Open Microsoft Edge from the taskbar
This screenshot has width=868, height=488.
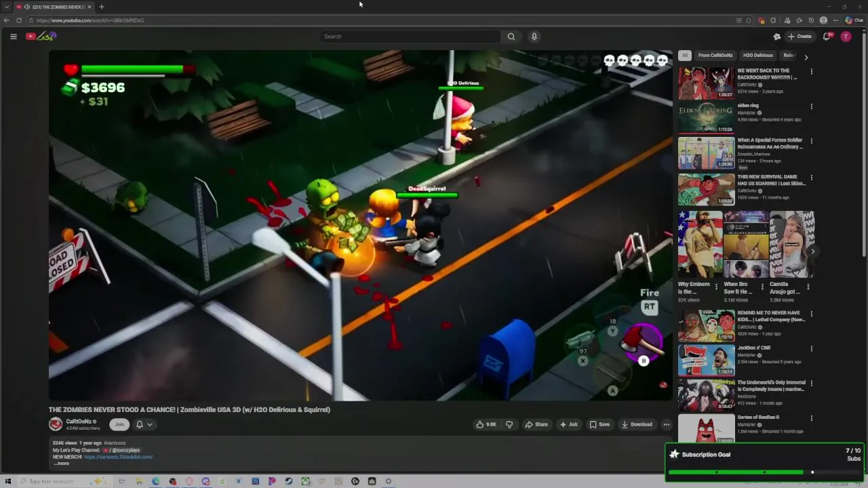tap(156, 481)
